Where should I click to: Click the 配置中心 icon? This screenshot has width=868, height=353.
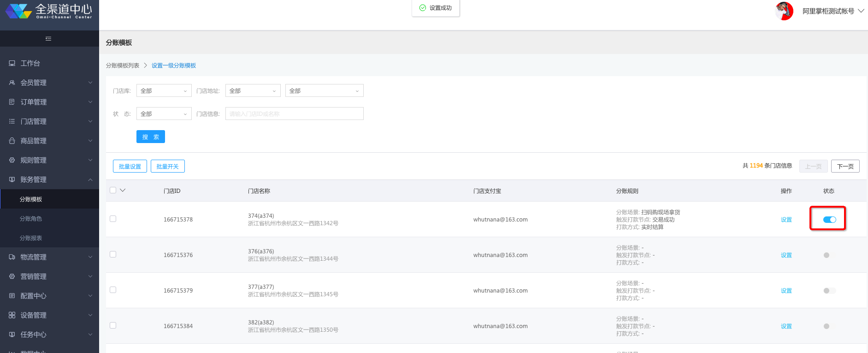[x=12, y=296]
